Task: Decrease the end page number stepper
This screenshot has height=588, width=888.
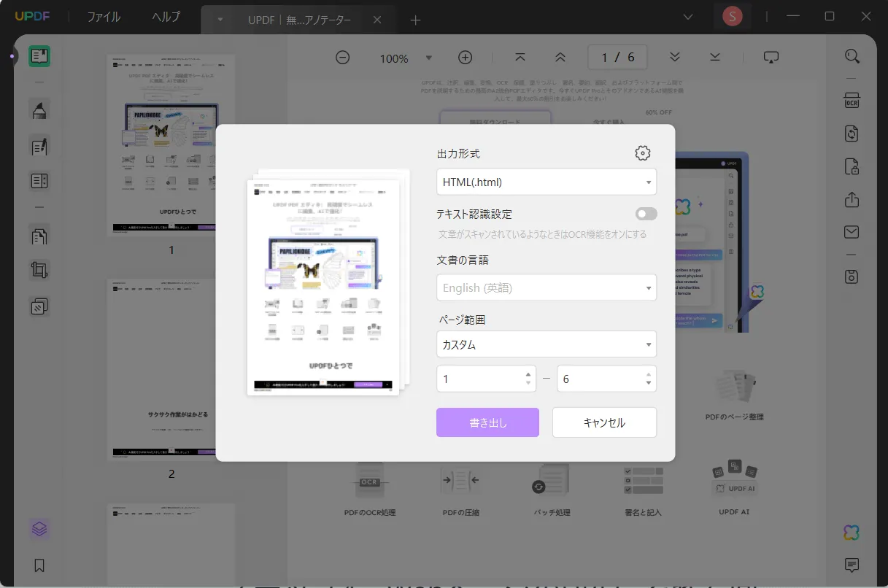Action: 649,383
